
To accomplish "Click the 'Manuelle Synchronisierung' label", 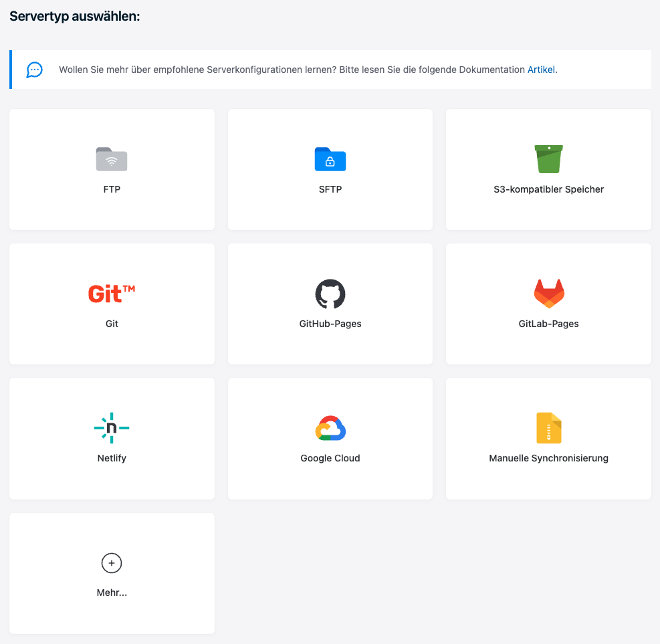I will (548, 458).
